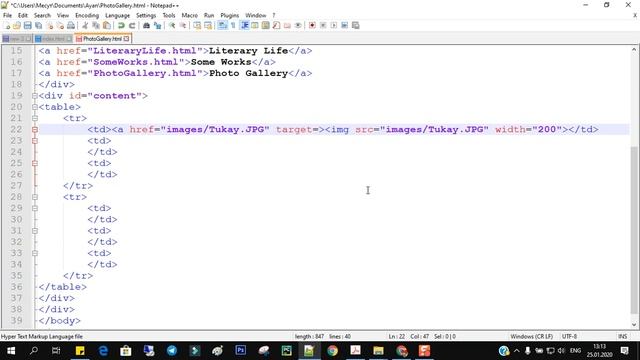640x360 pixels.
Task: Cut the selection with the scissors icon
Action: coord(85,25)
